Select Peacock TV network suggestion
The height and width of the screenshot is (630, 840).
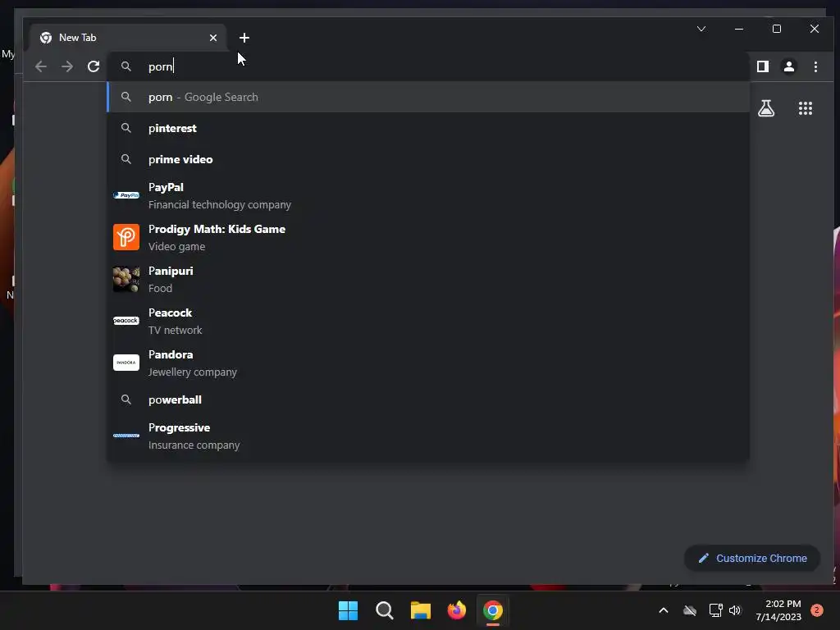(428, 321)
